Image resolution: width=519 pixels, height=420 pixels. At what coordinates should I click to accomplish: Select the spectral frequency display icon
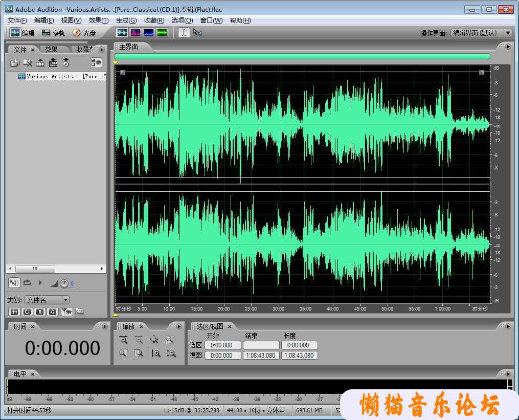[x=136, y=32]
